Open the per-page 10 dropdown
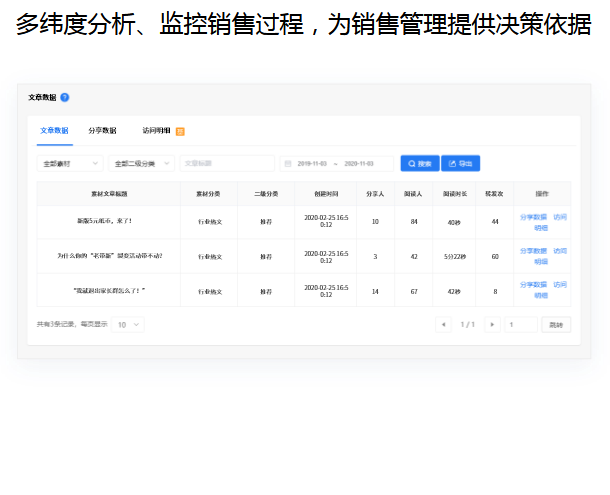Viewport: 610px width, 495px height. 128,325
